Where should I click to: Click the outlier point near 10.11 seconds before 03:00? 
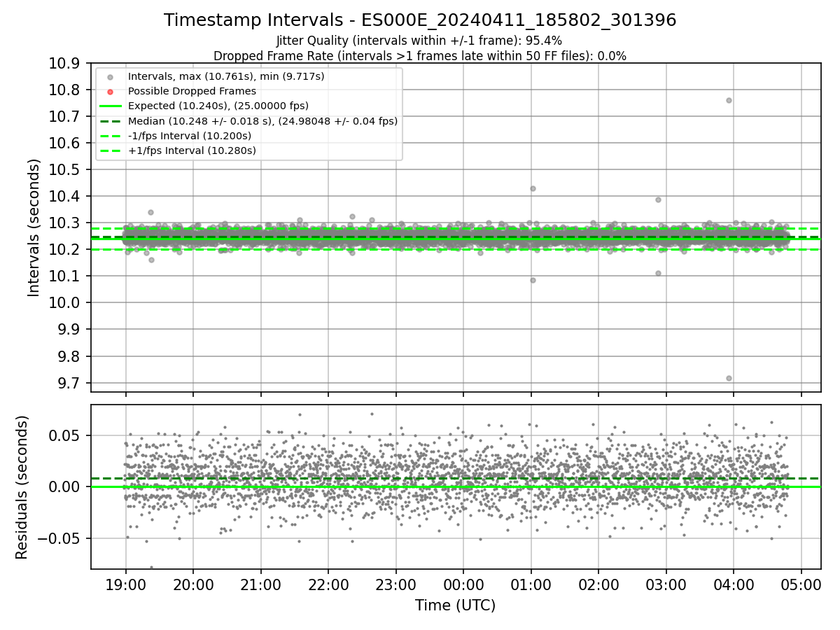658,273
